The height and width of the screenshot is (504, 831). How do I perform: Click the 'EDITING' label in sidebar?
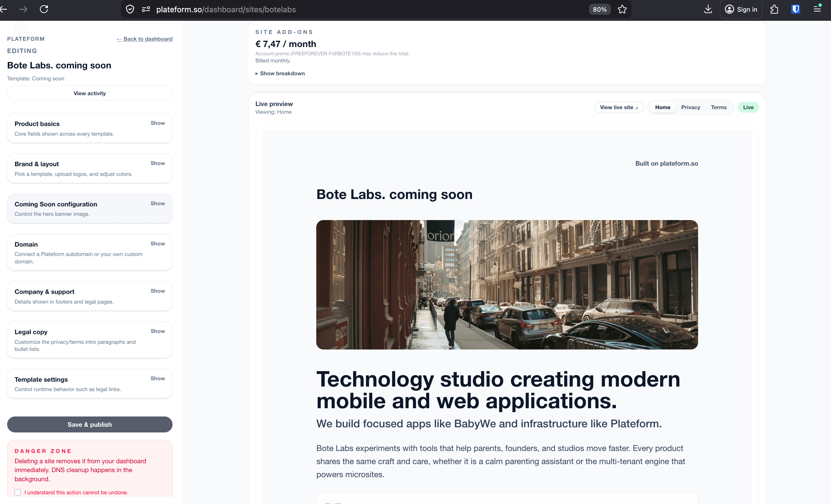point(22,51)
